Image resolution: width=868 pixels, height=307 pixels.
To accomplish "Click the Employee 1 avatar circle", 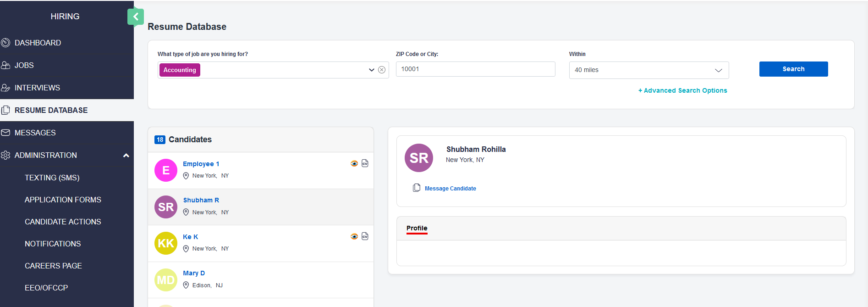I will click(x=166, y=170).
